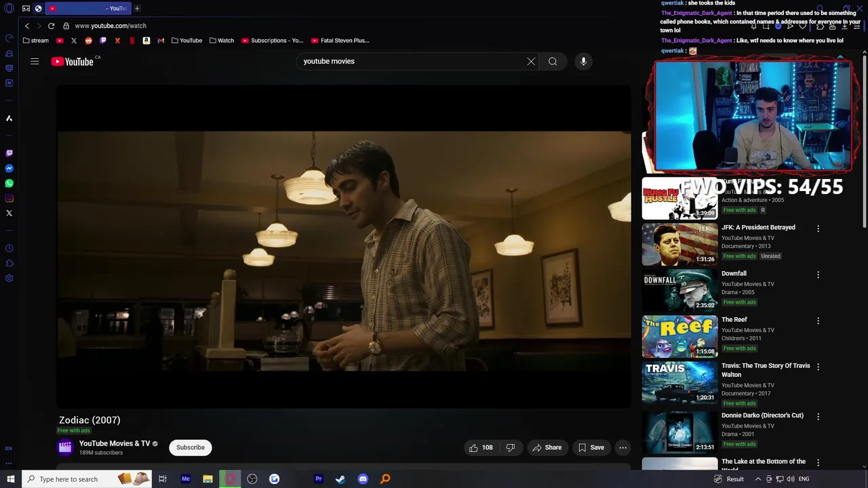Select the YouTube browser tab
Viewport: 868px width, 488px height.
click(x=88, y=8)
